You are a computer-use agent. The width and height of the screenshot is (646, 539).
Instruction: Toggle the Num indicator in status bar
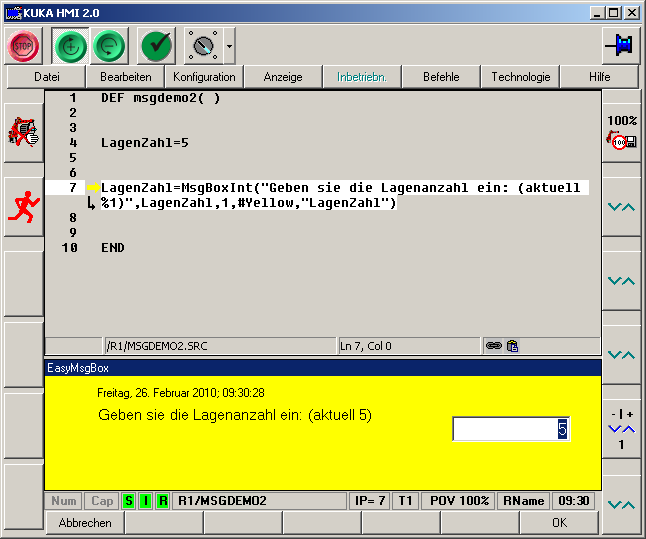point(64,500)
